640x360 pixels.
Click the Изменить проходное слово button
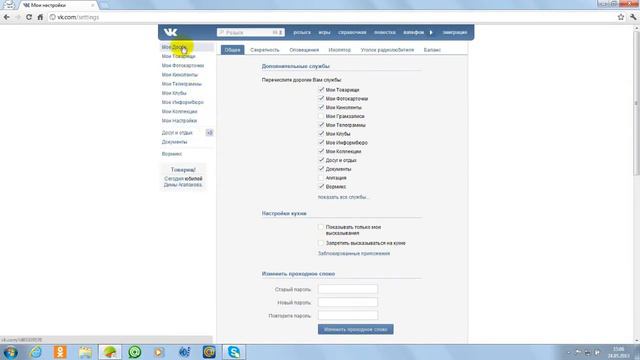(x=356, y=329)
